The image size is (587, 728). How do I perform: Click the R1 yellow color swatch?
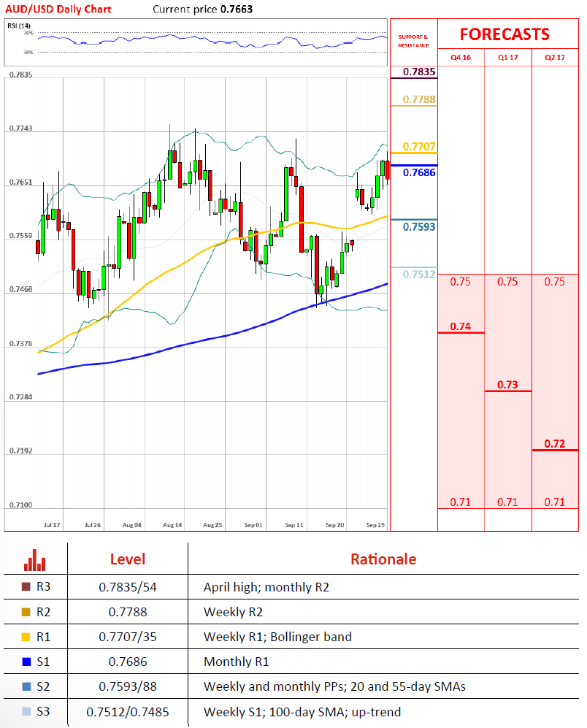click(26, 637)
